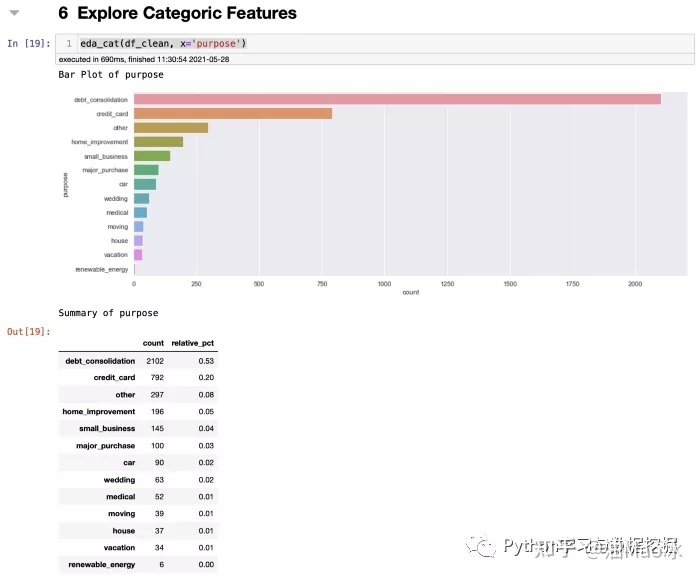Select the renewable_energy table row label
700x578 pixels.
(101, 565)
